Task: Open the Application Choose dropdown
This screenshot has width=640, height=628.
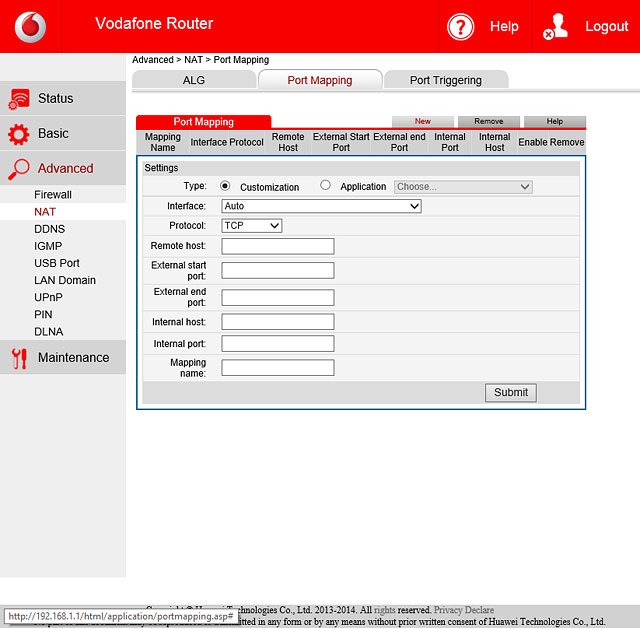Action: click(463, 187)
